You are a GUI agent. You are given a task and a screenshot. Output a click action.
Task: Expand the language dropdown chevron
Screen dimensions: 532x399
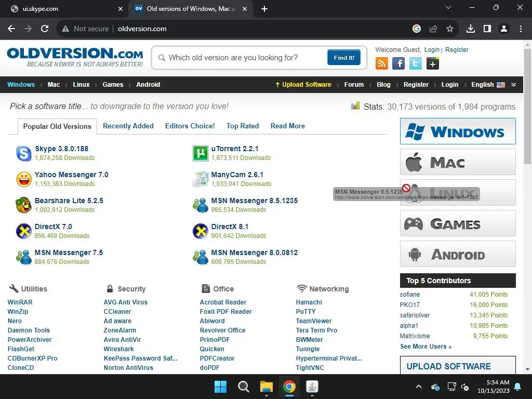[x=514, y=85]
